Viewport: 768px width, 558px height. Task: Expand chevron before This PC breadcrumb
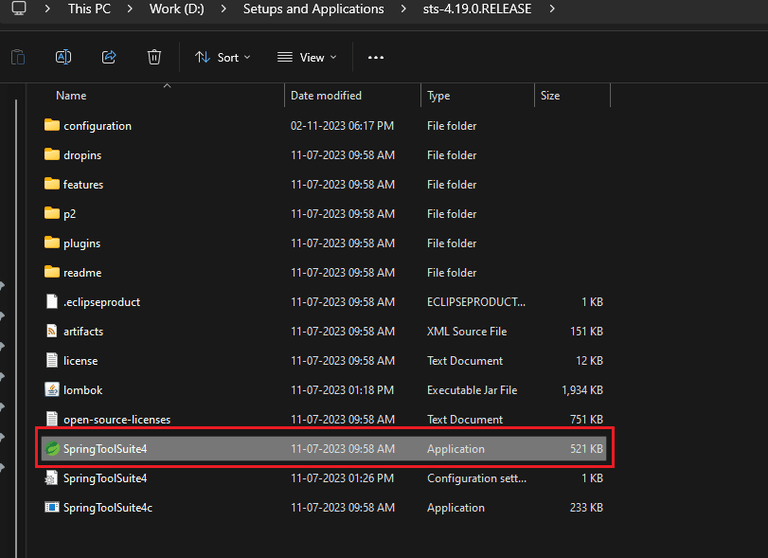point(47,9)
